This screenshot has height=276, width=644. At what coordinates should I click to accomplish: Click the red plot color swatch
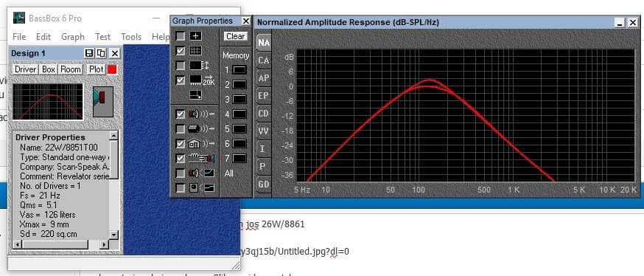(112, 69)
